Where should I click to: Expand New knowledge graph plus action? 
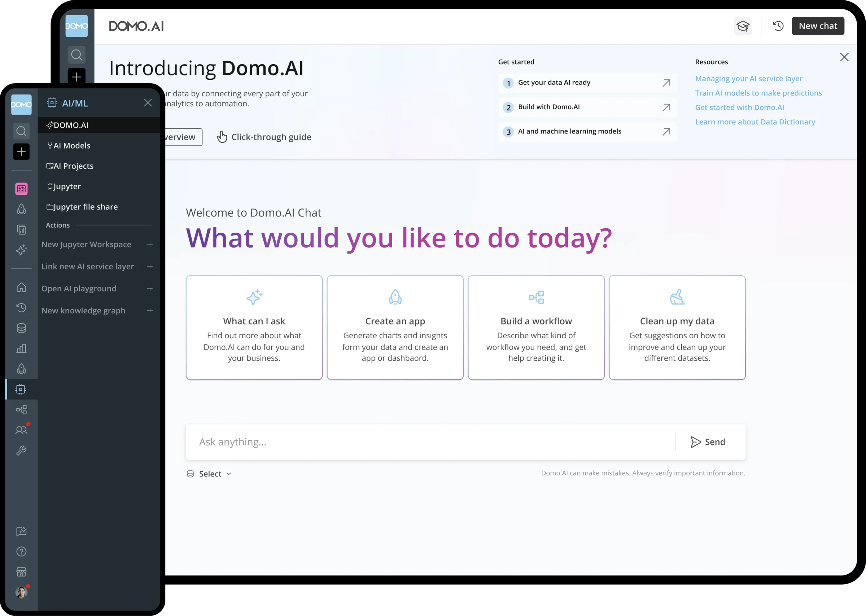point(150,311)
